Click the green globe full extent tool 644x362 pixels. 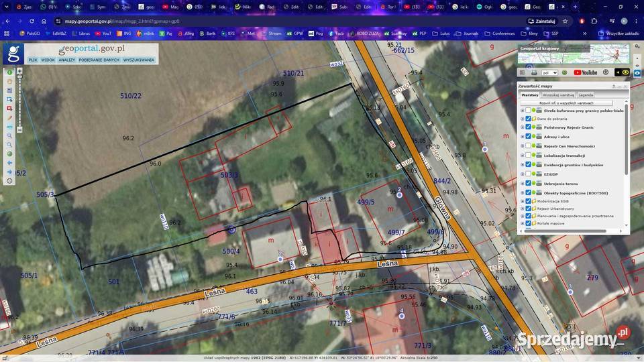[x=9, y=154]
